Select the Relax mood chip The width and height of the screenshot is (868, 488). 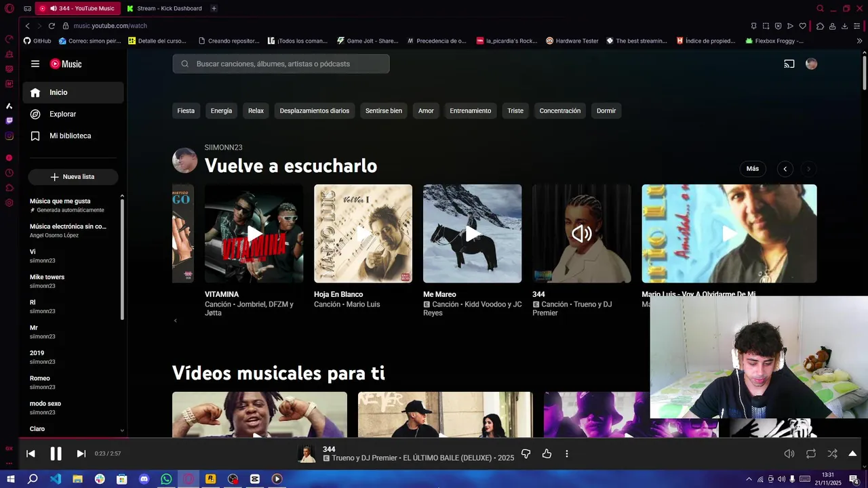click(256, 110)
